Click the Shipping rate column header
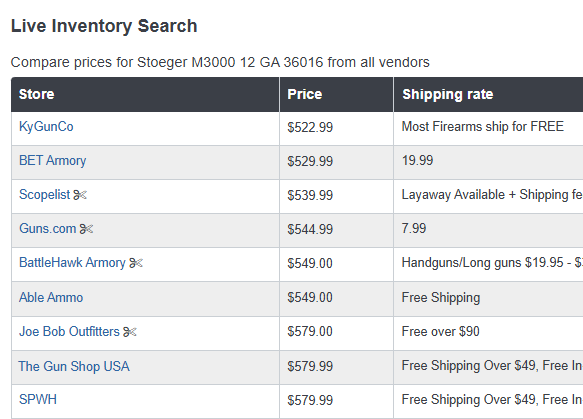This screenshot has height=419, width=583. 488,94
